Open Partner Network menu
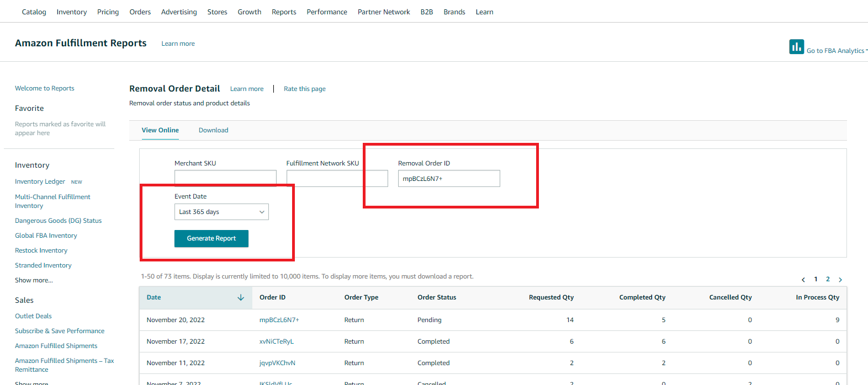Screen dimensions: 868x385 tap(384, 12)
